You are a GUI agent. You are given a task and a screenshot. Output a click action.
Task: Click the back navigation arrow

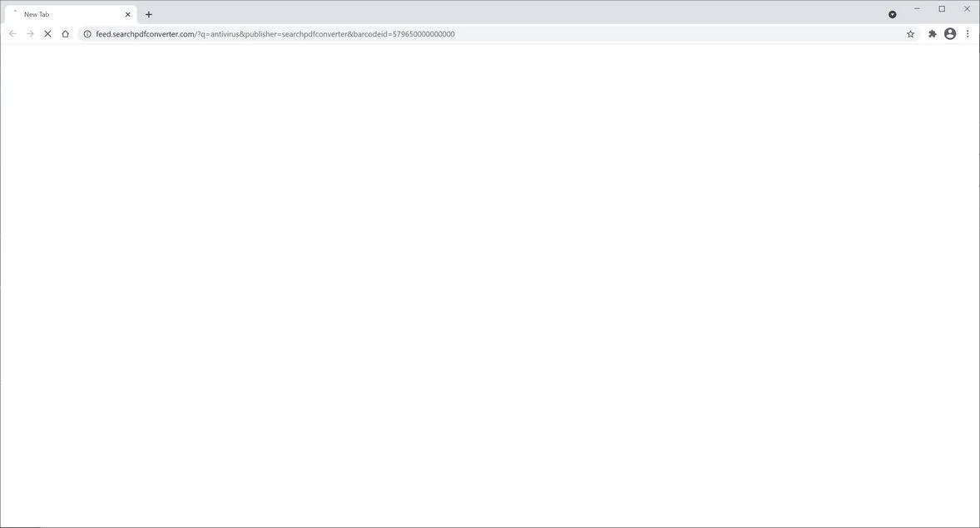12,34
